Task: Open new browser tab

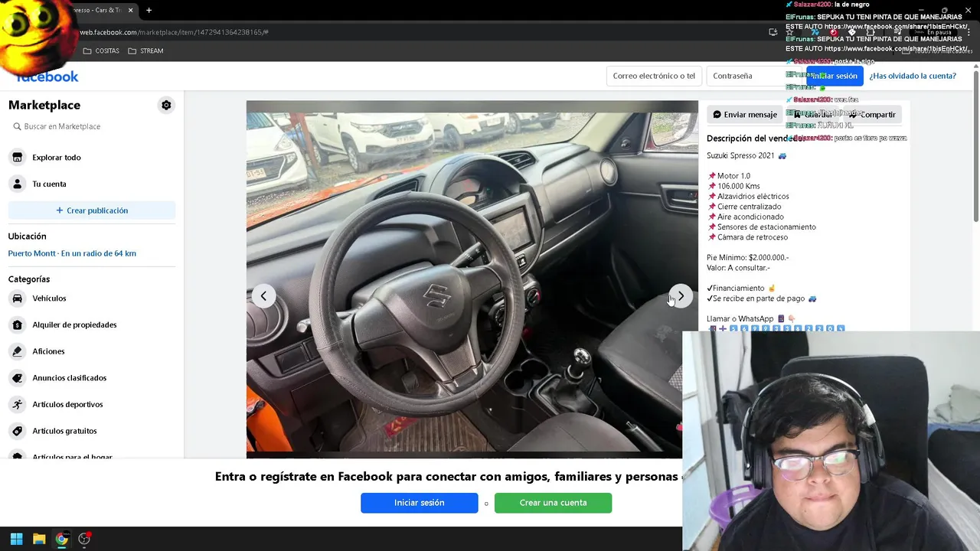Action: click(x=149, y=10)
